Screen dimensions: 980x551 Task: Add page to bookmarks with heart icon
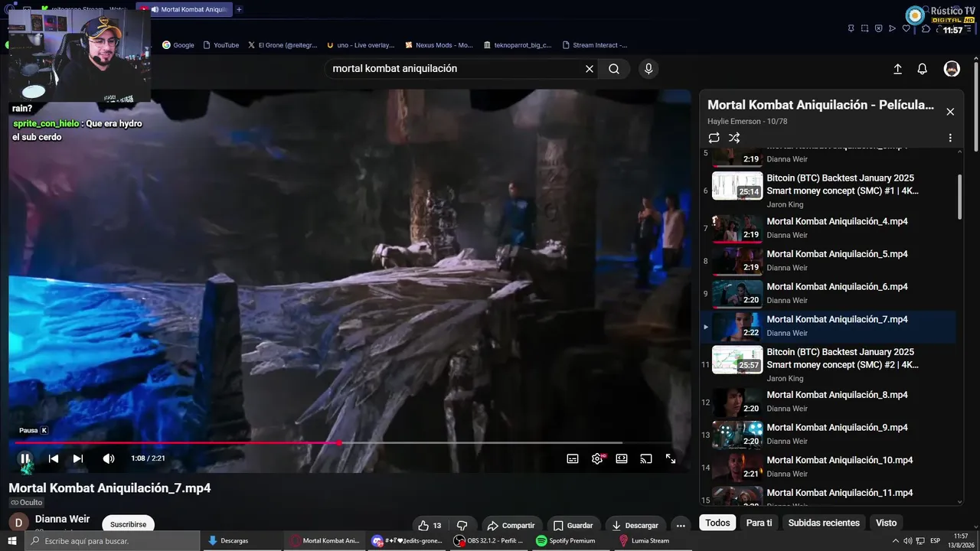point(906,28)
